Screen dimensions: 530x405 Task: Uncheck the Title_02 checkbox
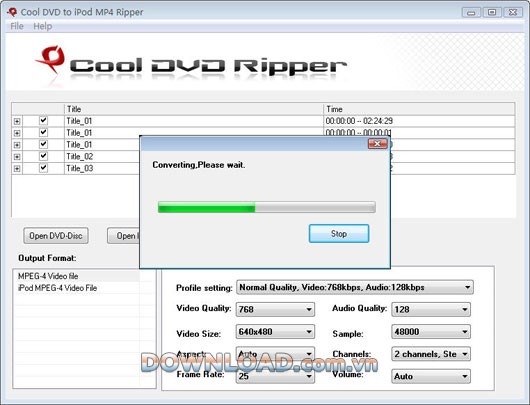(43, 156)
